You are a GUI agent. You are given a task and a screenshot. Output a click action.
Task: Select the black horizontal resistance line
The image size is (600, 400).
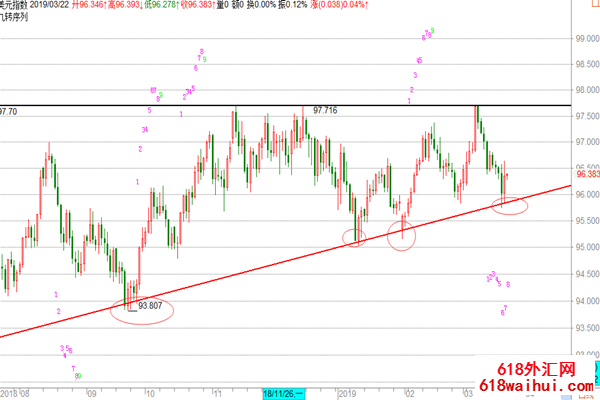285,105
